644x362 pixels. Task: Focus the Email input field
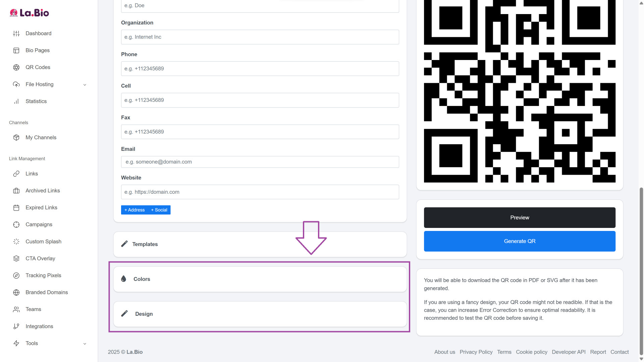pos(260,162)
